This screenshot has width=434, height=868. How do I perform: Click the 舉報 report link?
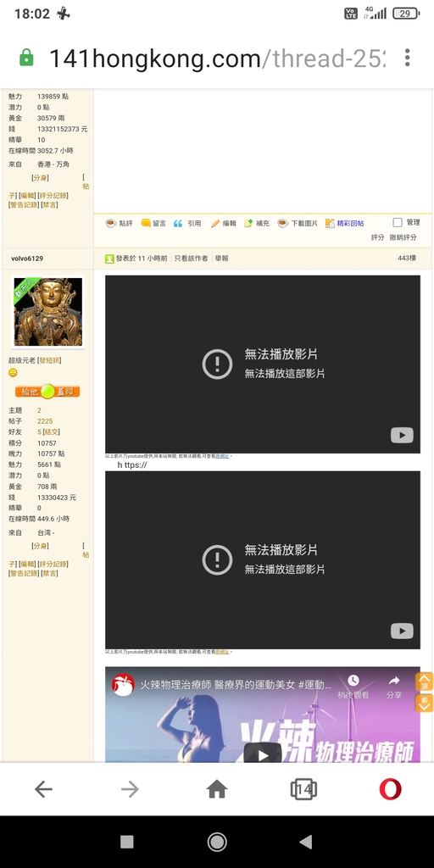pyautogui.click(x=222, y=259)
